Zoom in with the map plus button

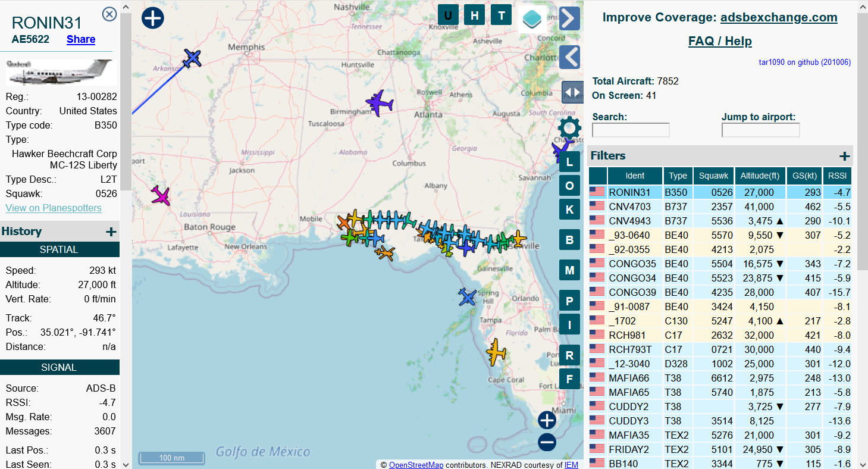pyautogui.click(x=547, y=420)
